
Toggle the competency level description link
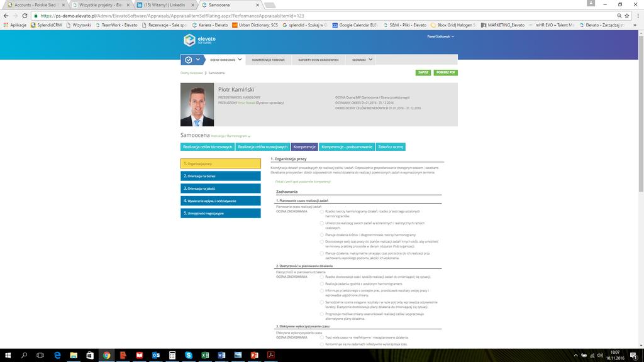(x=303, y=182)
